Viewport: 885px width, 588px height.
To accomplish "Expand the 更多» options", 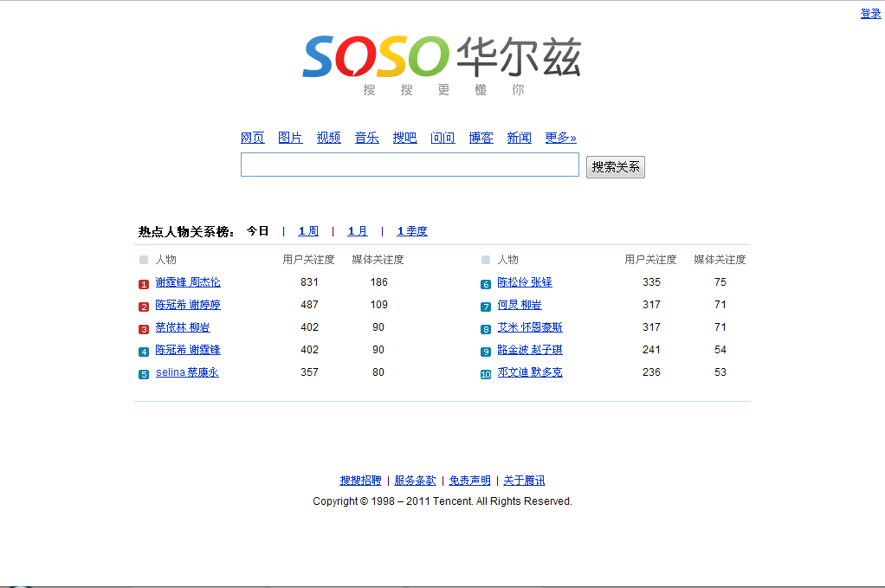I will 559,137.
